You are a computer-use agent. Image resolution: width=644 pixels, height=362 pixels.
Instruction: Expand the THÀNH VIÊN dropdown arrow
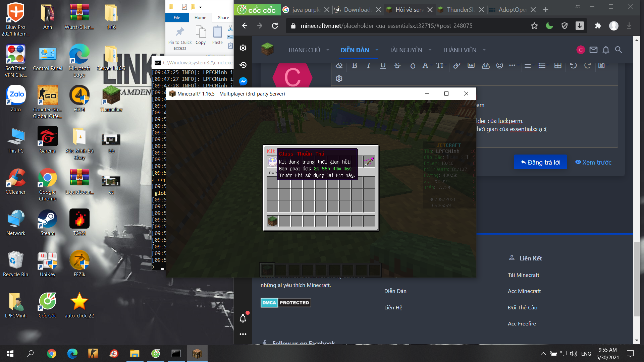tap(484, 50)
